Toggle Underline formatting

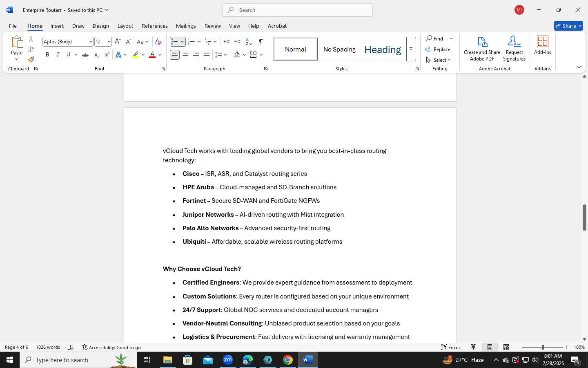click(x=69, y=55)
